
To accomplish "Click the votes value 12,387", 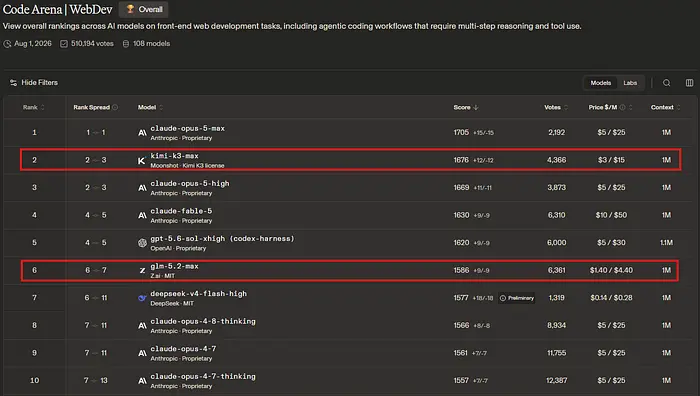I will [556, 380].
